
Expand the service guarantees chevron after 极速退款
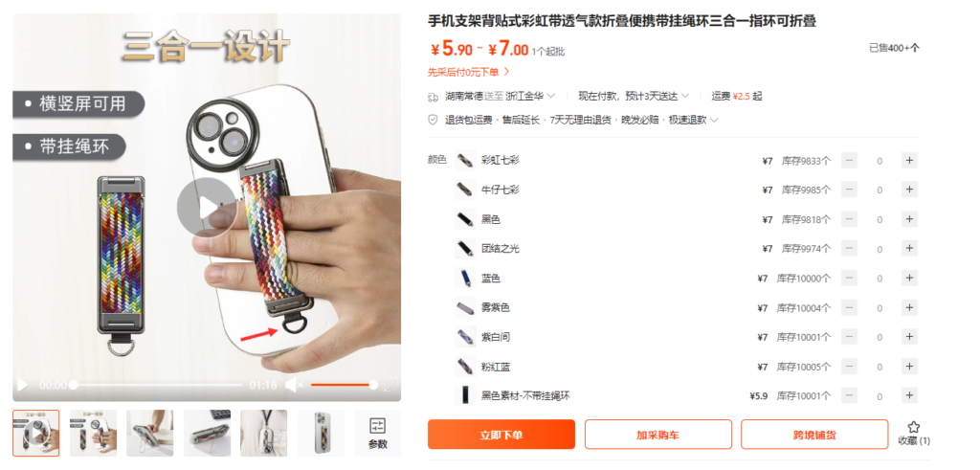(714, 120)
